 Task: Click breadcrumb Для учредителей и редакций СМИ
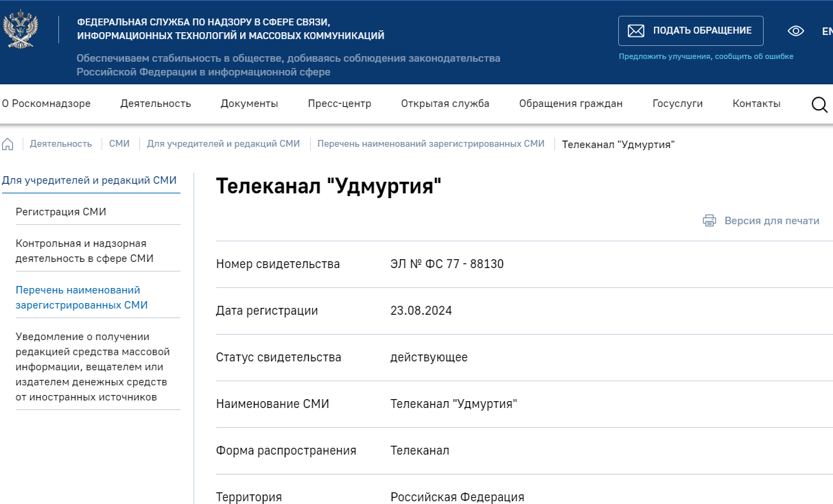point(224,143)
